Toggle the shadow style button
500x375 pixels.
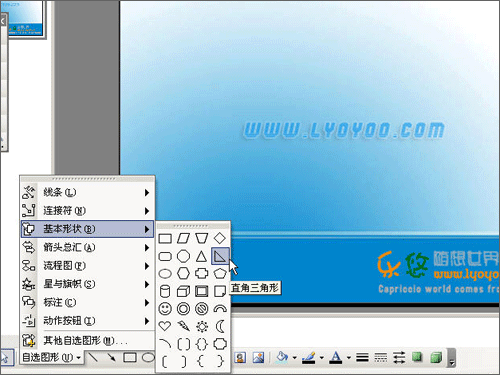pos(417,357)
